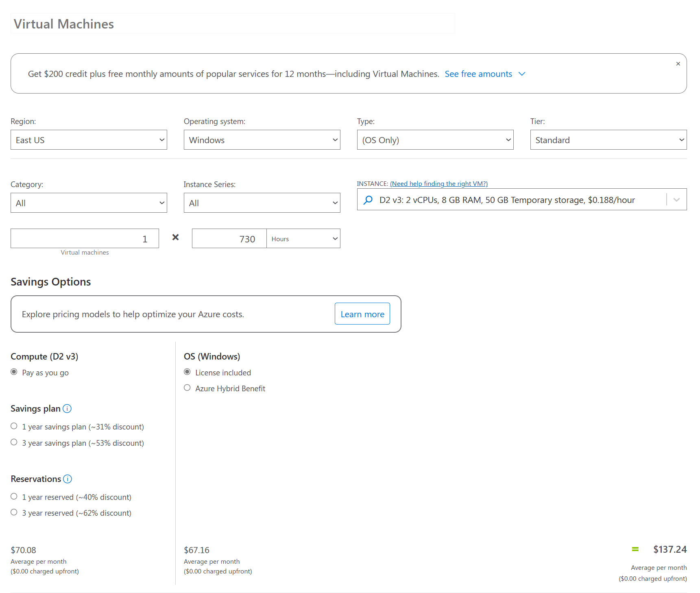Expand the See free amounts chevron
Screen dimensions: 700x593
[x=522, y=74]
